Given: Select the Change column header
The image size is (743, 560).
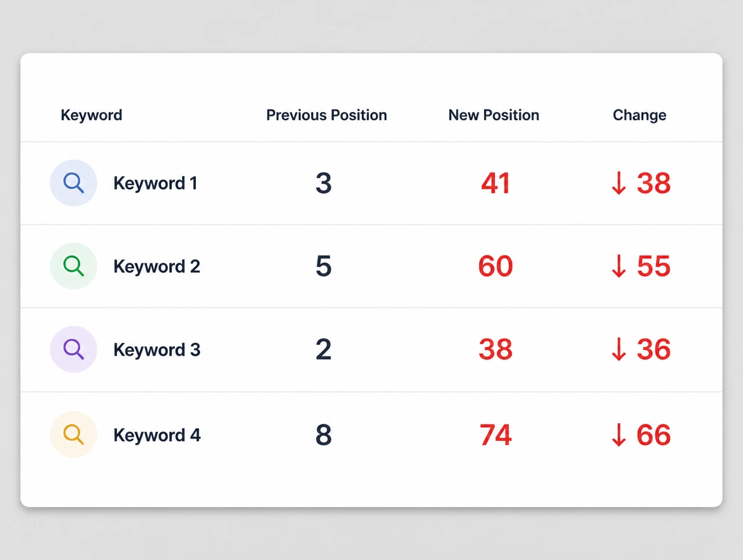Looking at the screenshot, I should tap(640, 115).
